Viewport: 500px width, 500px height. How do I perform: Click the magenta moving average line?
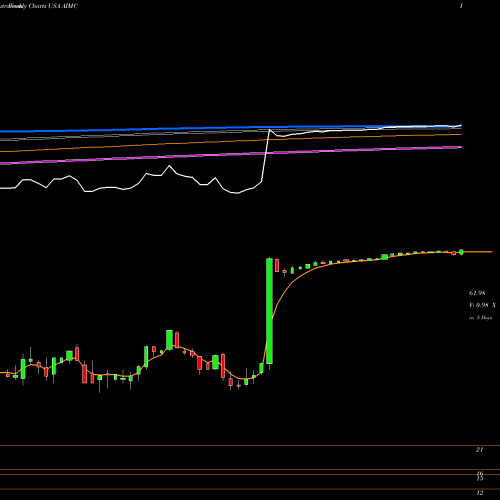pos(231,155)
